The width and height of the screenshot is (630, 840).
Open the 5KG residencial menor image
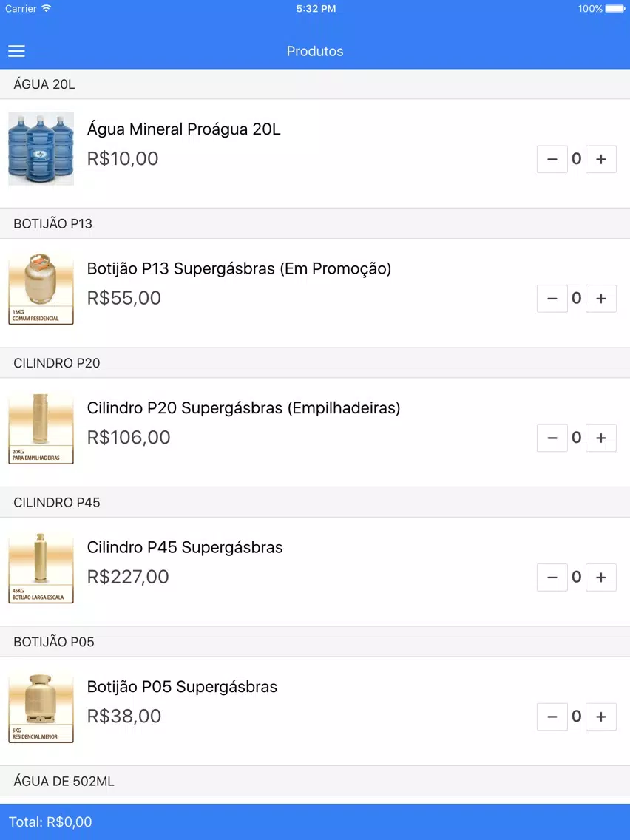pyautogui.click(x=41, y=706)
